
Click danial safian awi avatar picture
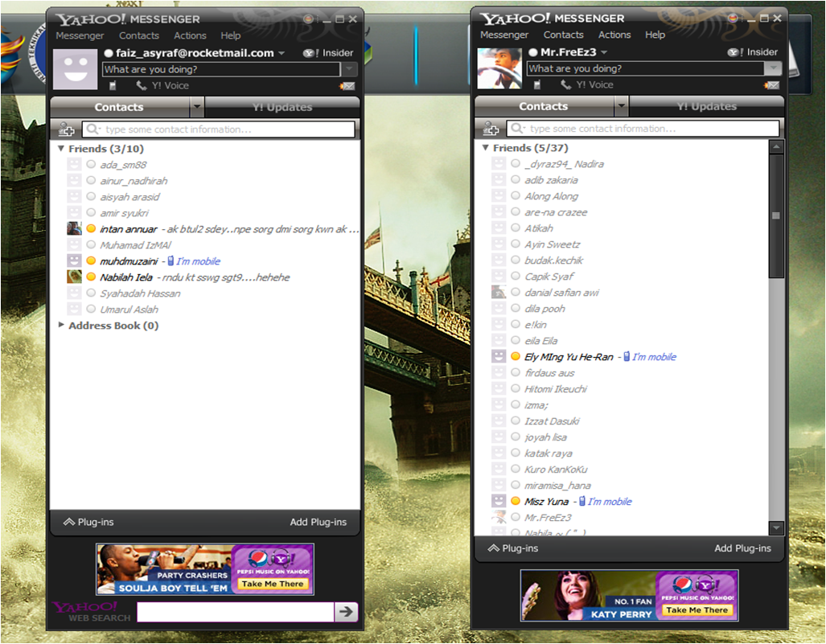[x=499, y=292]
